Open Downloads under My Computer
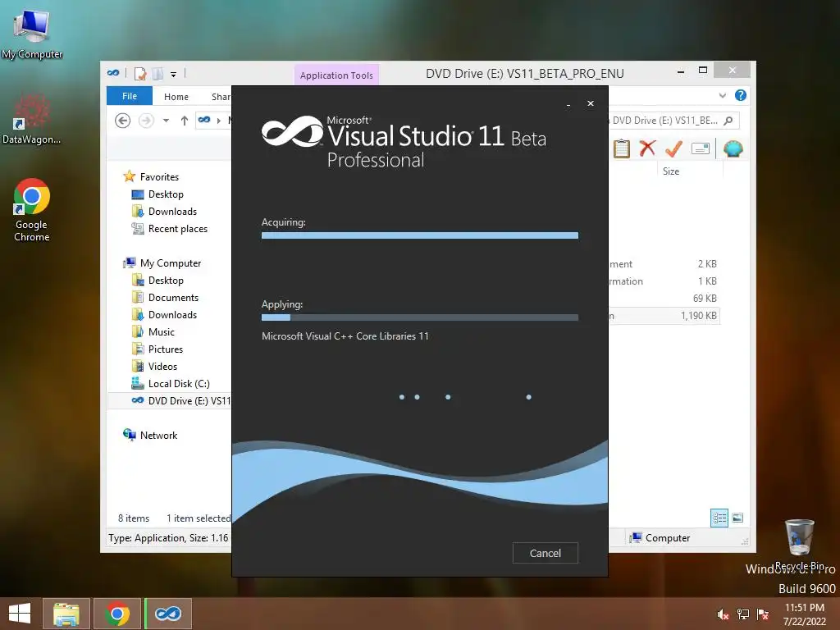840x630 pixels. tap(172, 314)
